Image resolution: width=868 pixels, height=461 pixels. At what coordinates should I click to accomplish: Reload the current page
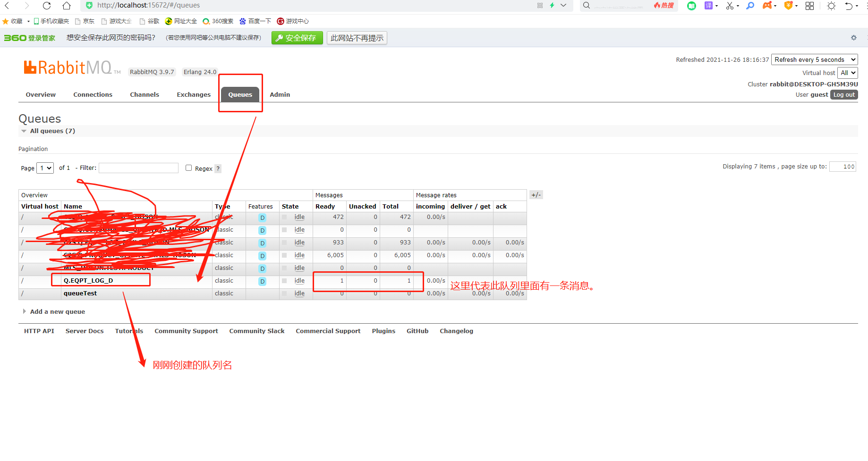coord(47,6)
